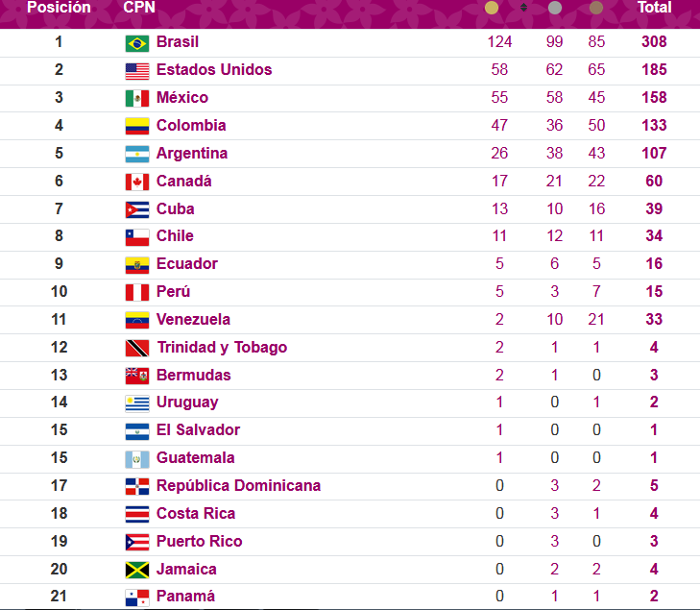Click the CPN column header

(x=139, y=7)
